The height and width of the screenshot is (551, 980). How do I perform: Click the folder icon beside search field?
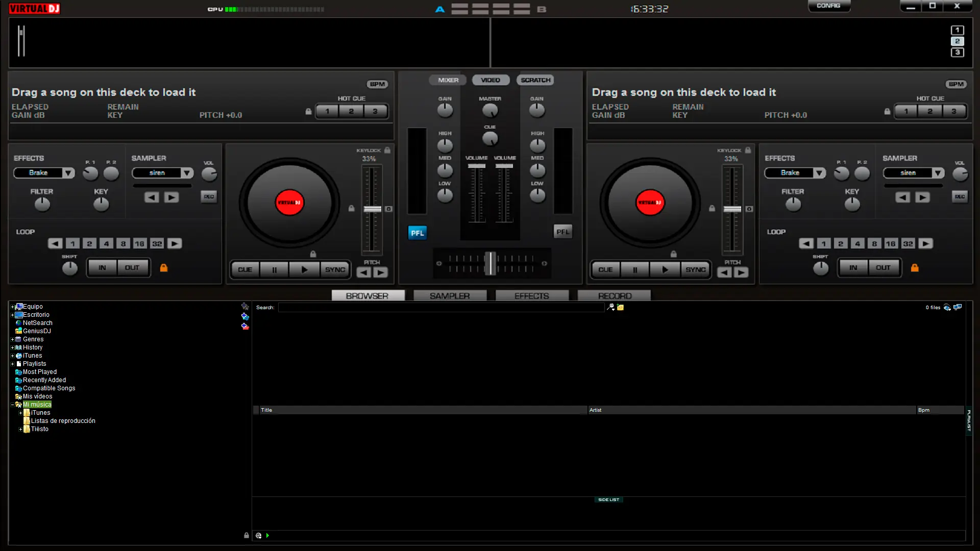click(620, 307)
